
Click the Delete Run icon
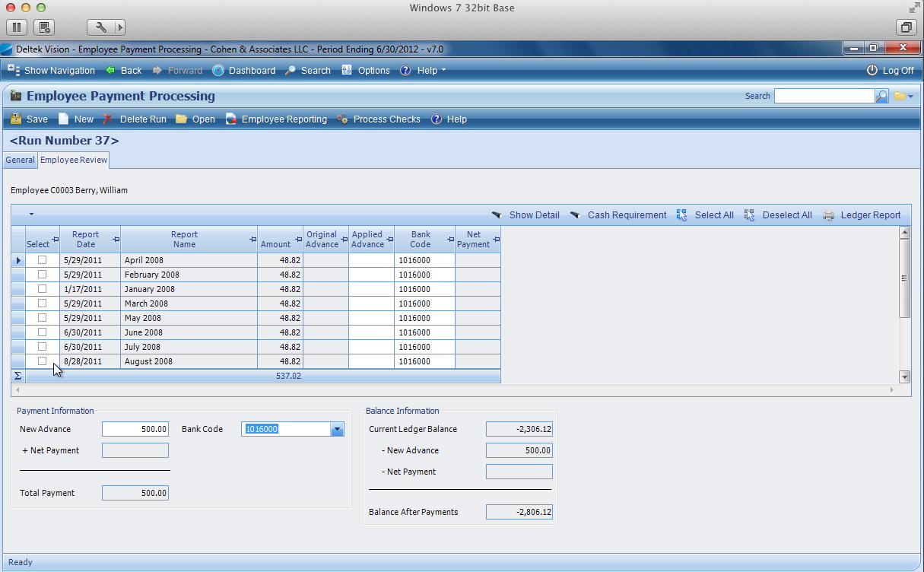[x=109, y=119]
